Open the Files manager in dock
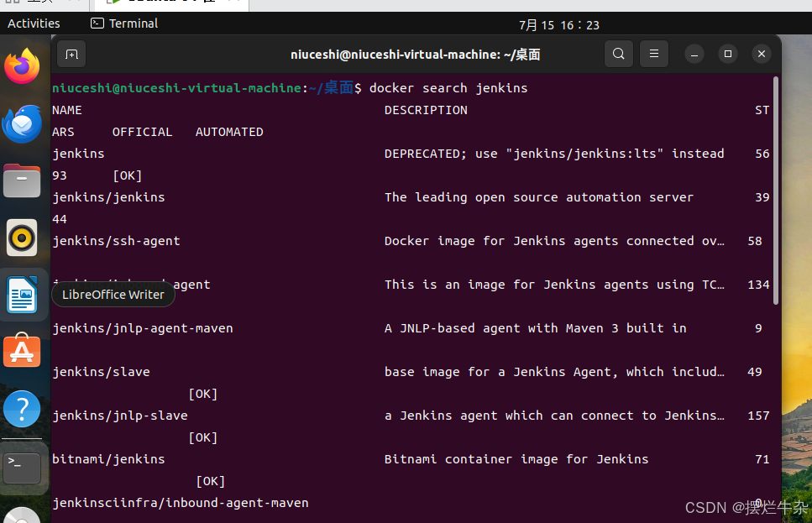Screen dimensions: 812x523 point(23,180)
